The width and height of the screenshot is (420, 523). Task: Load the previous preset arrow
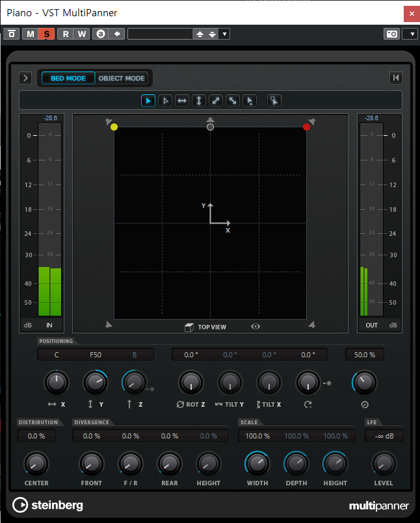200,34
